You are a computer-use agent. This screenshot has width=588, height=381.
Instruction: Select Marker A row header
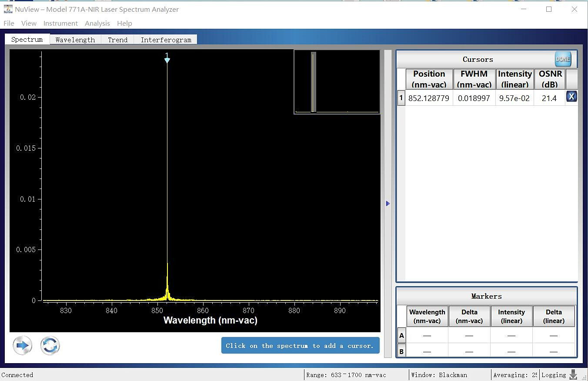tap(401, 336)
